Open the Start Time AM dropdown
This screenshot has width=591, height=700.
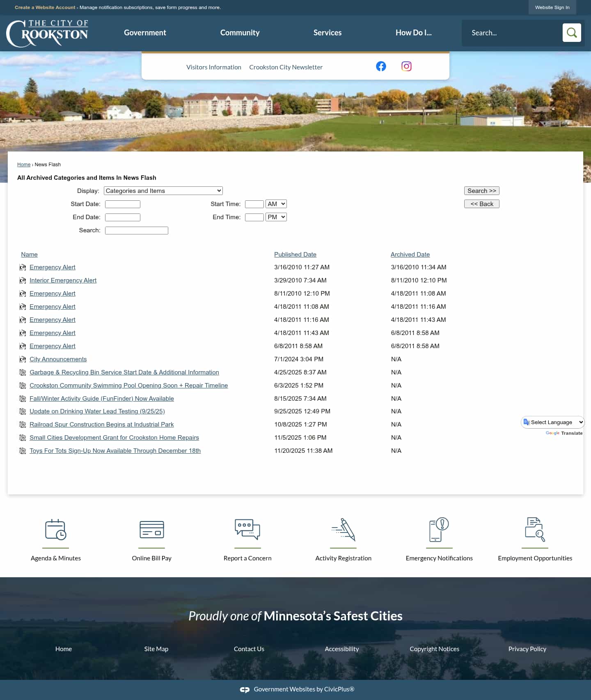click(x=276, y=204)
